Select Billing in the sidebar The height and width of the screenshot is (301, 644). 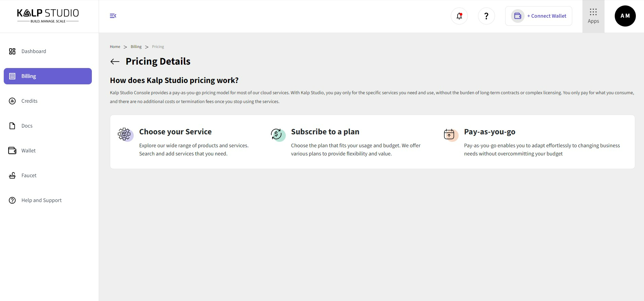tap(48, 76)
